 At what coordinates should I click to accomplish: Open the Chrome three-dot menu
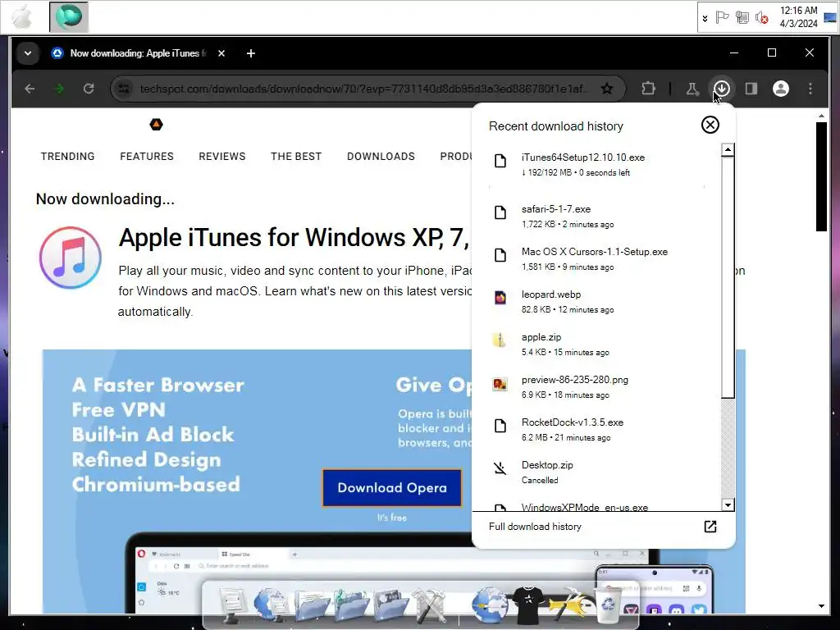pyautogui.click(x=810, y=89)
